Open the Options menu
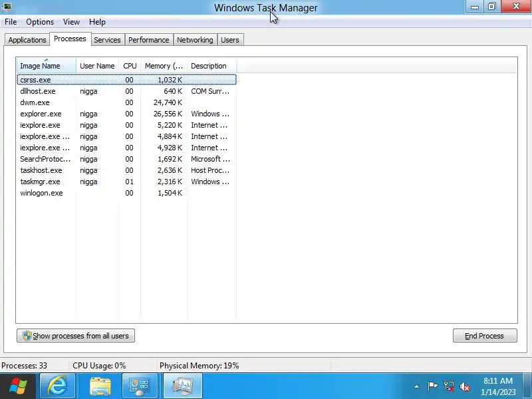Image resolution: width=532 pixels, height=399 pixels. coord(40,22)
